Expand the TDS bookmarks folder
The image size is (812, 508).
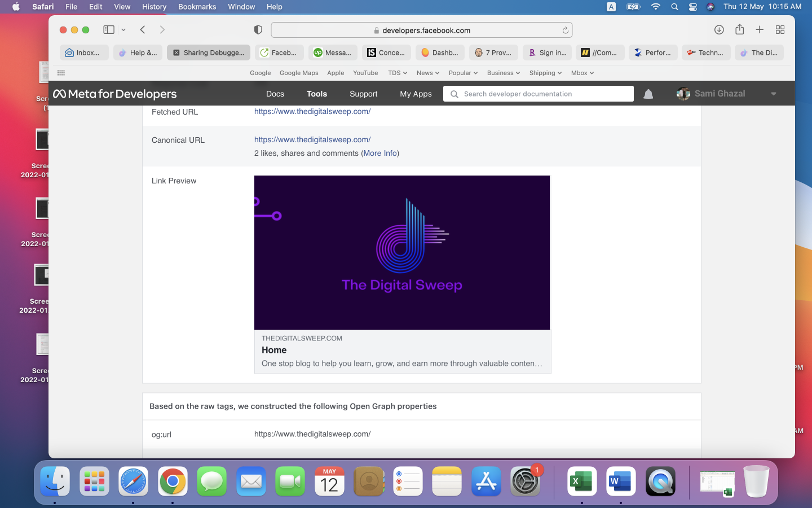(397, 73)
